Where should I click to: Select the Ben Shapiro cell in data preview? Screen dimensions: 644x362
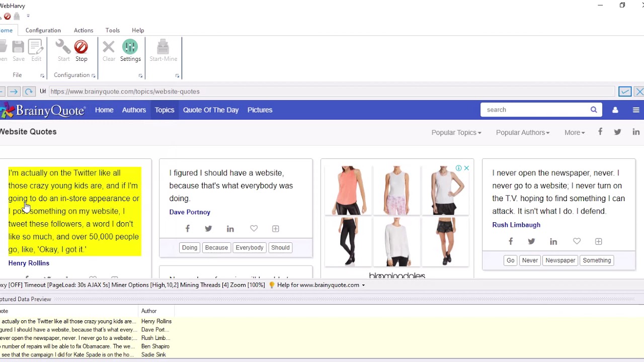pos(156,346)
